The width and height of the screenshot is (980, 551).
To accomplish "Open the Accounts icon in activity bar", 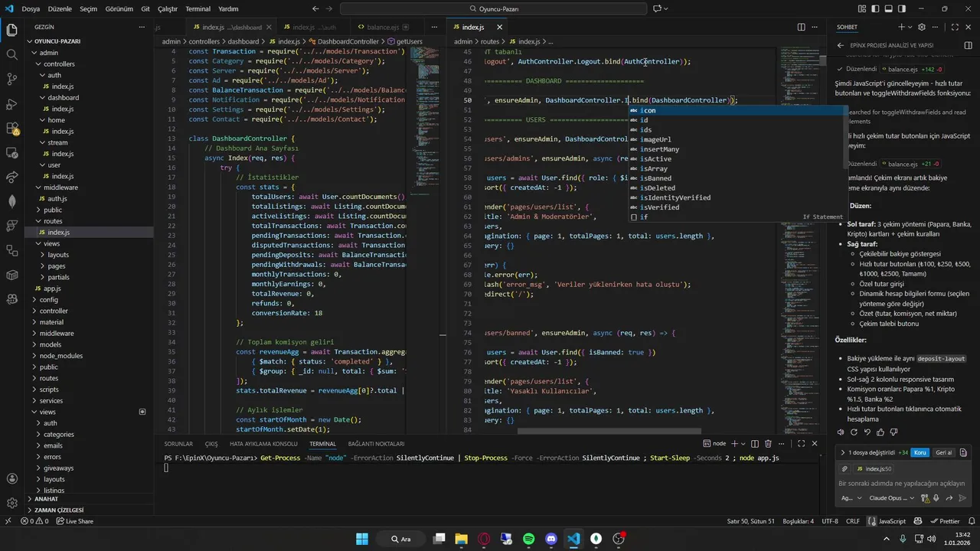I will point(11,479).
